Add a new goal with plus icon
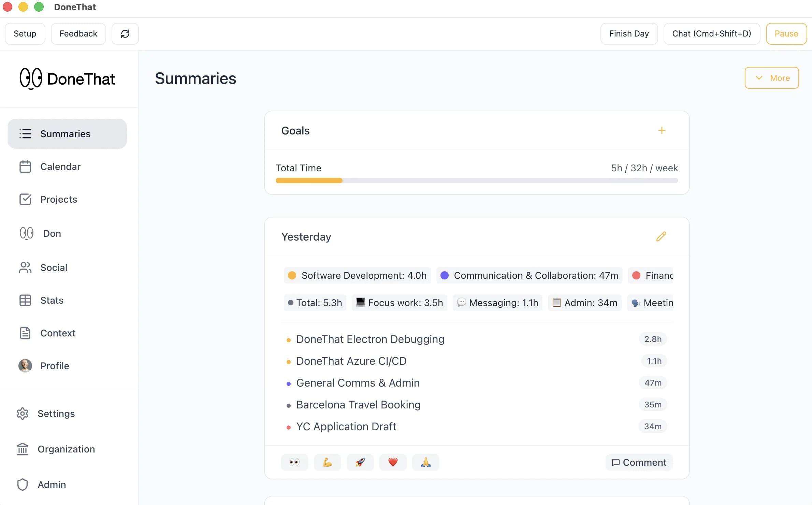812x505 pixels. [x=662, y=130]
